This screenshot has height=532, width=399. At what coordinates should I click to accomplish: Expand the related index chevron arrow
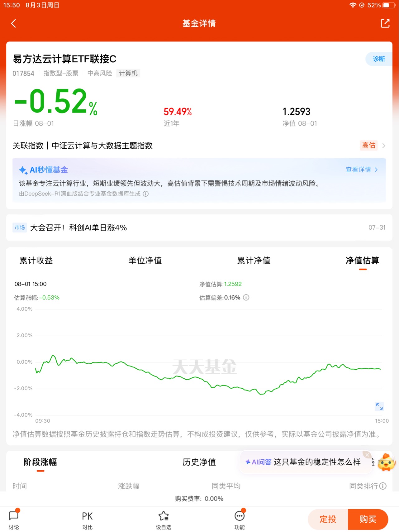click(384, 146)
